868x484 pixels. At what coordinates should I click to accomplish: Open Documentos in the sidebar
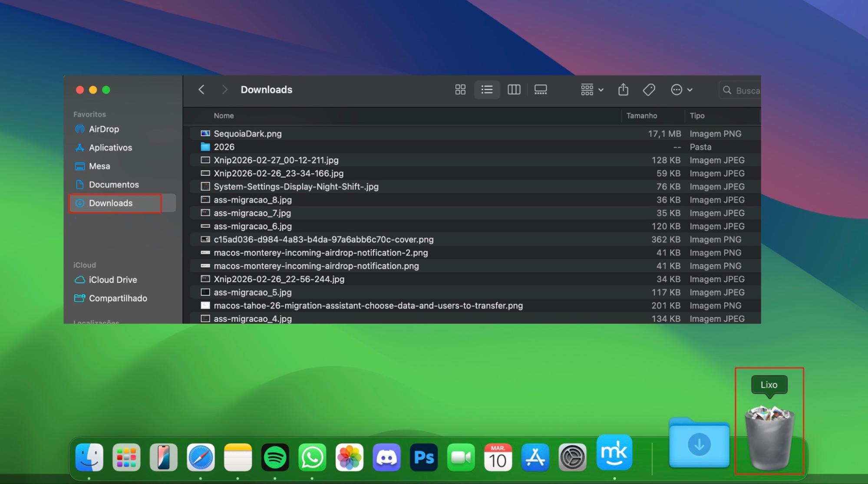point(114,184)
